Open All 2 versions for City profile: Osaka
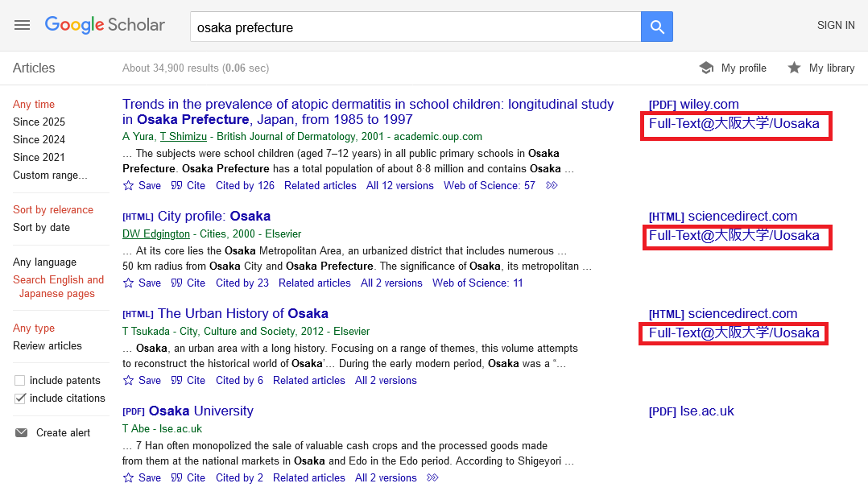Viewport: 868px width, 504px height. [x=391, y=283]
